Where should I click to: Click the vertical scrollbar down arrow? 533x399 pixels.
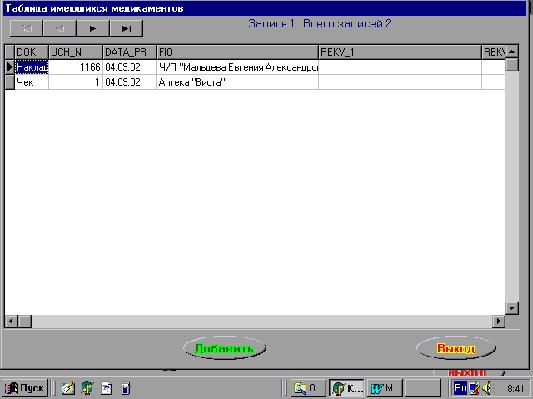[512, 308]
